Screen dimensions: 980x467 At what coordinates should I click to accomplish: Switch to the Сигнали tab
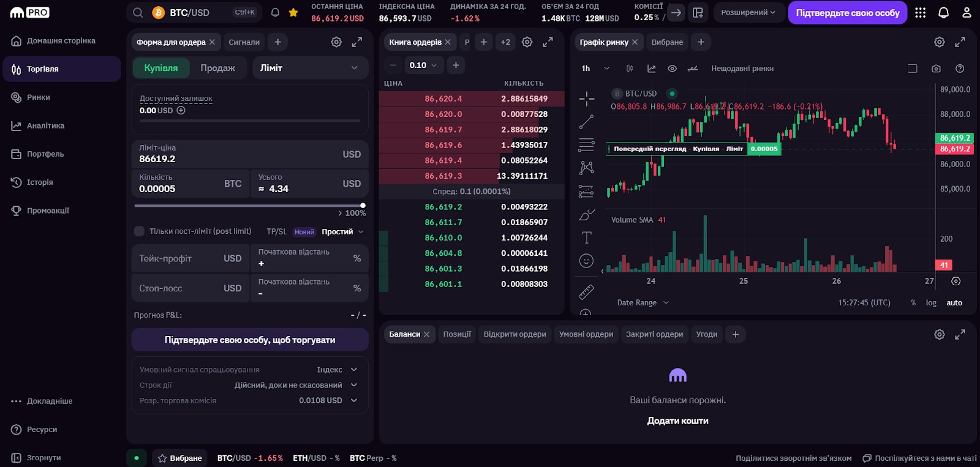click(x=244, y=42)
